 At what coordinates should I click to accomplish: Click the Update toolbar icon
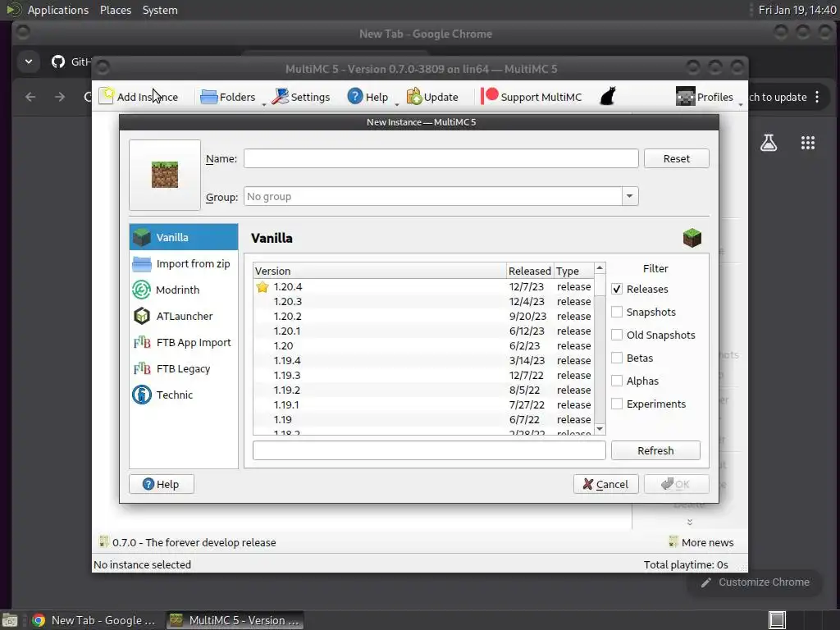[x=413, y=97]
